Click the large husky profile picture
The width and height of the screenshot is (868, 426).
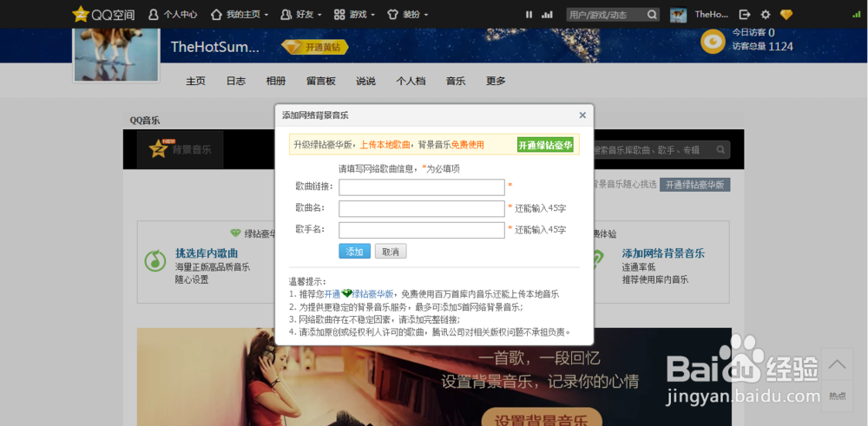(116, 55)
